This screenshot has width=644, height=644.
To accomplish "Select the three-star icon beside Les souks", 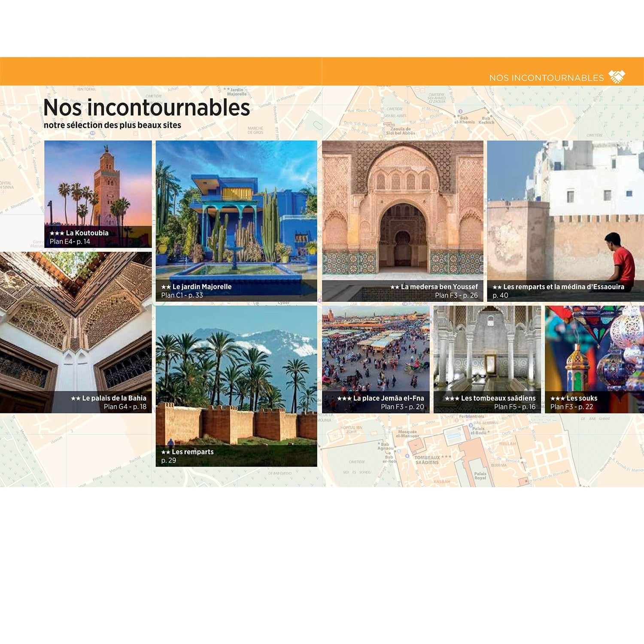I will coord(557,398).
